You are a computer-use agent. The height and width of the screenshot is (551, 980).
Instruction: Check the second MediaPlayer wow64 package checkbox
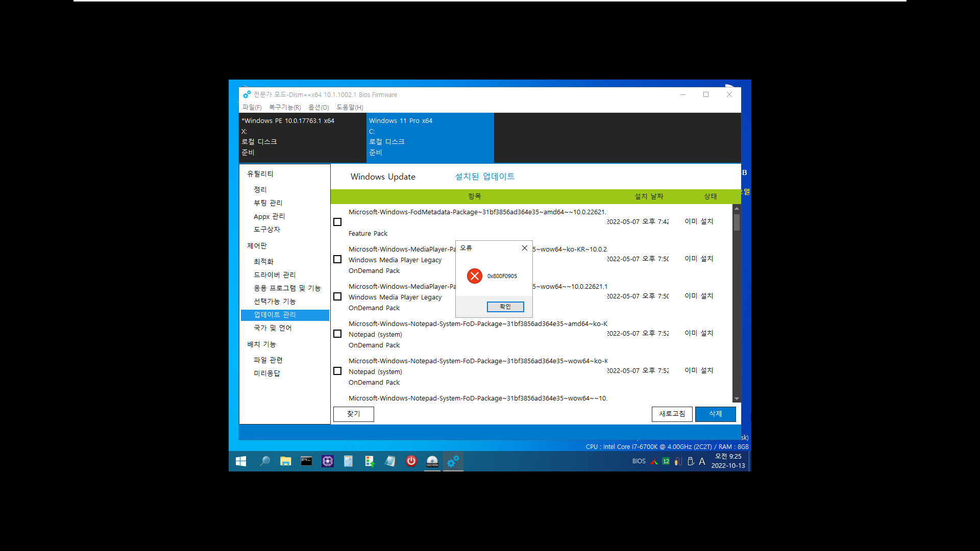click(337, 296)
